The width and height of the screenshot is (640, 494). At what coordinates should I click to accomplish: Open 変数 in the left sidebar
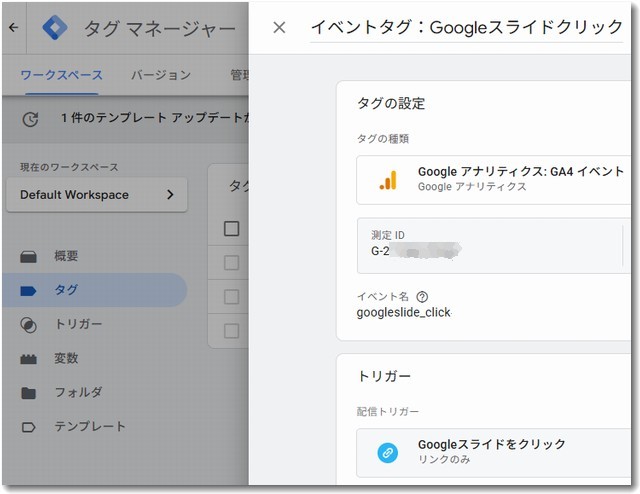pos(66,358)
